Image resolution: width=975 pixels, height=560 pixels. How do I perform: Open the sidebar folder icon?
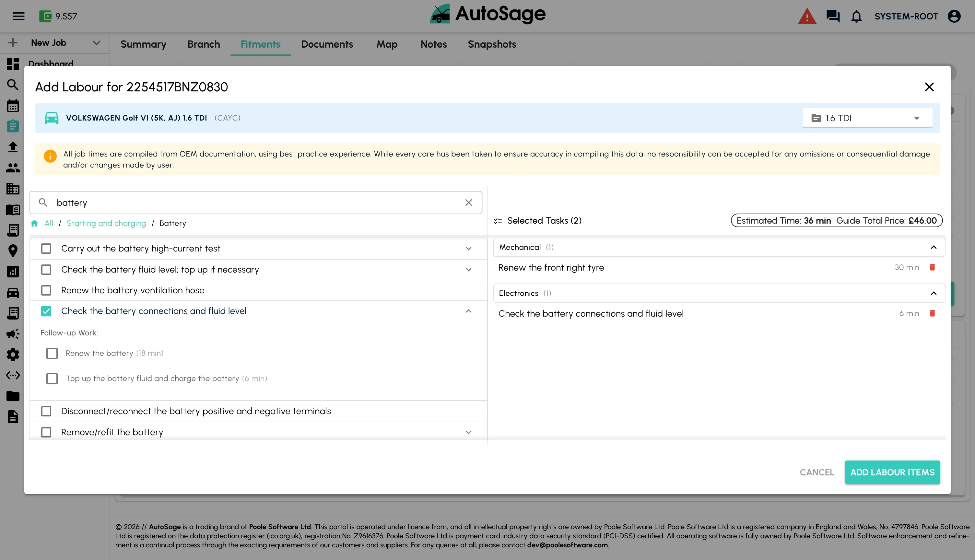click(x=13, y=396)
